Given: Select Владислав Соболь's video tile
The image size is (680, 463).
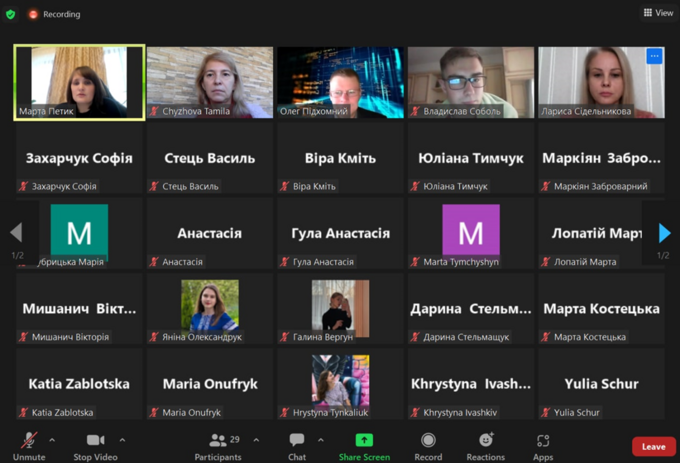Looking at the screenshot, I should 471,82.
